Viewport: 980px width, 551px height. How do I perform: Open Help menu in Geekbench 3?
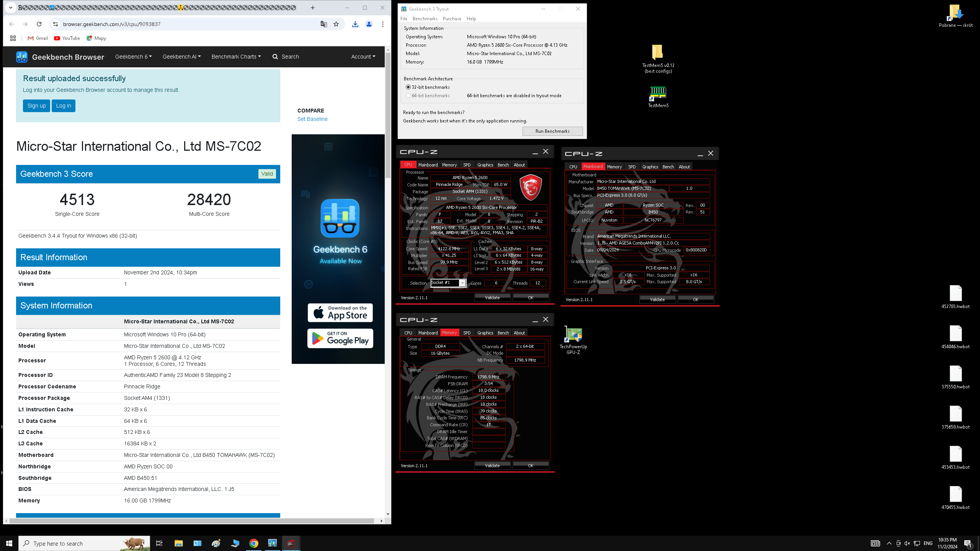click(471, 19)
